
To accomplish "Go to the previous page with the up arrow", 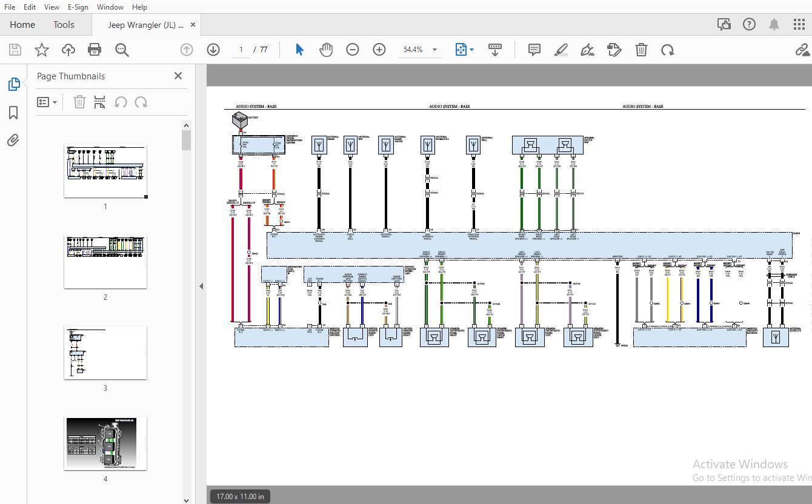I will point(187,50).
